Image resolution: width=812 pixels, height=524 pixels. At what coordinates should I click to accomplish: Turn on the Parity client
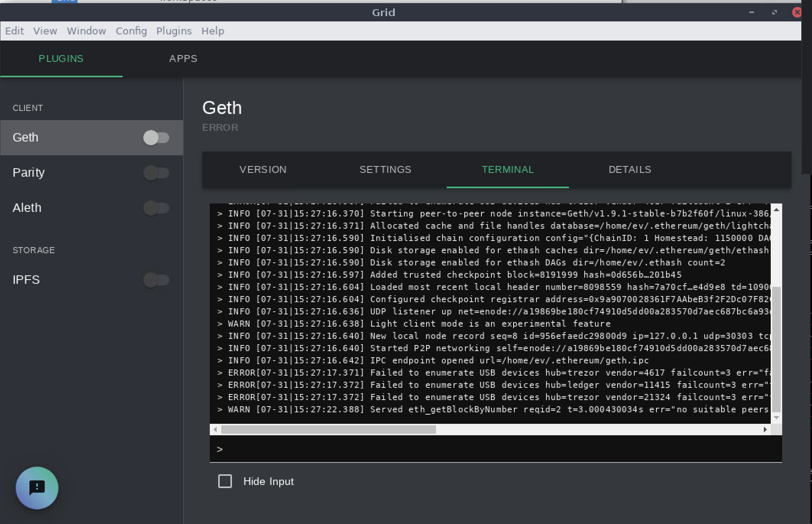coord(157,173)
